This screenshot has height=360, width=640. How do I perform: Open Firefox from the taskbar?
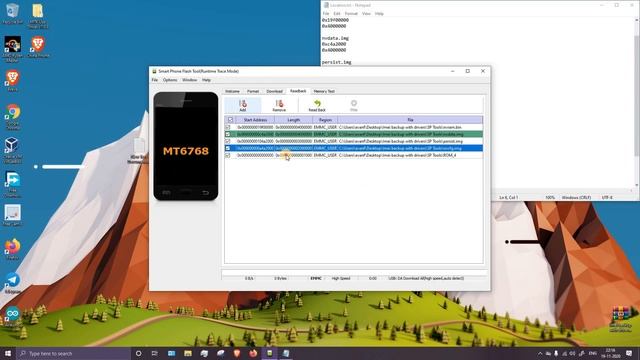tap(253, 353)
